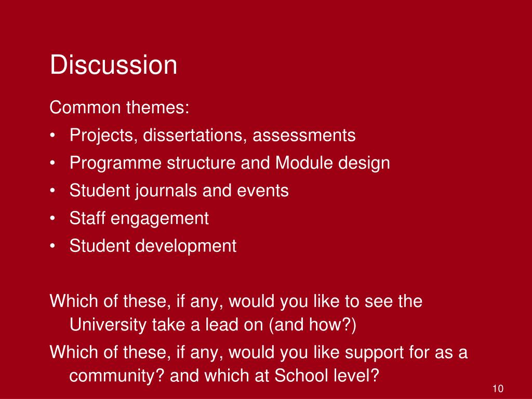Click the Staff engagement bullet item
The image size is (532, 399).
(139, 218)
